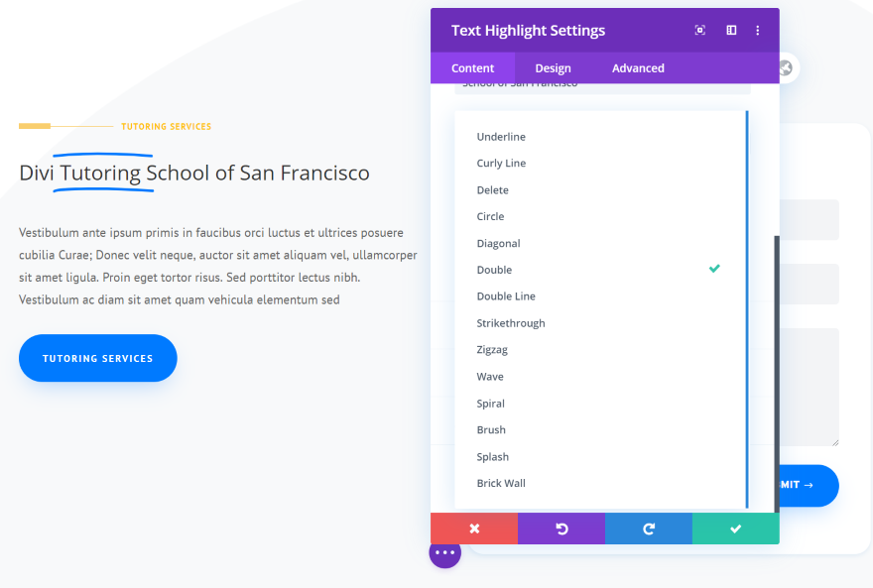Click the expand modal fullscreen icon

pos(700,31)
